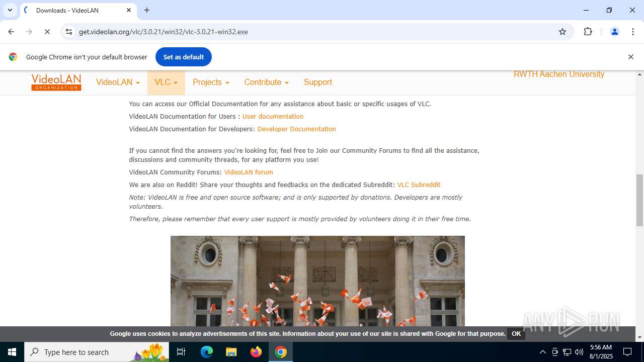
Task: Click the page vertical scrollbar thumb
Action: 639,200
